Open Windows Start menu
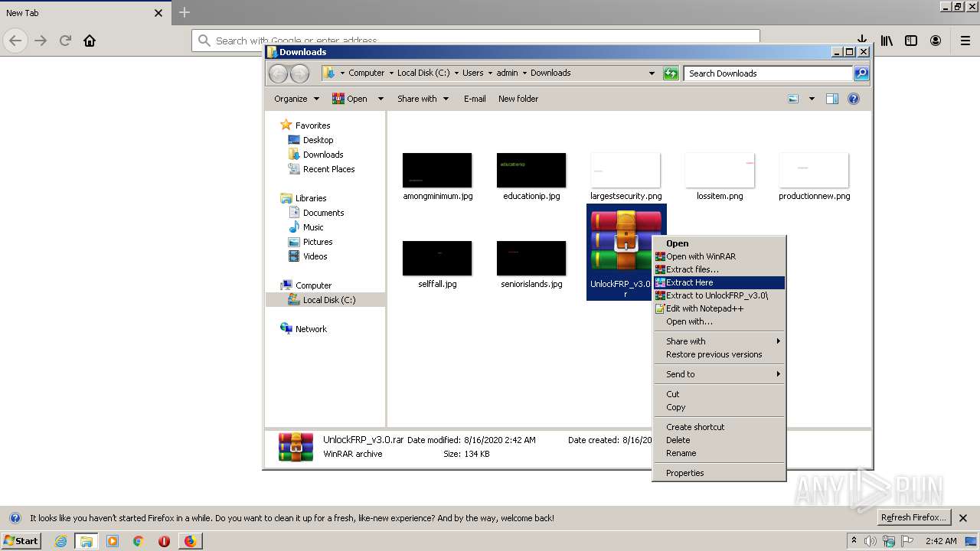This screenshot has width=980, height=551. (21, 541)
